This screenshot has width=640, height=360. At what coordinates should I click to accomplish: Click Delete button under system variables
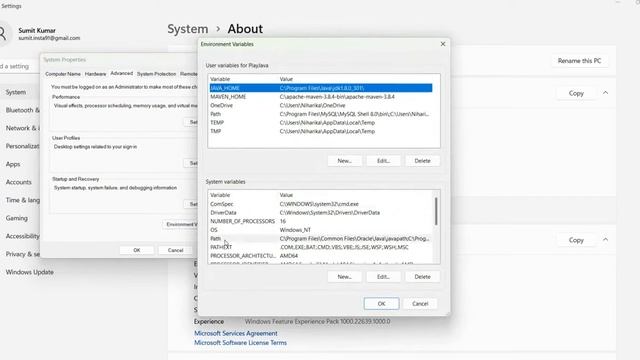pyautogui.click(x=422, y=277)
